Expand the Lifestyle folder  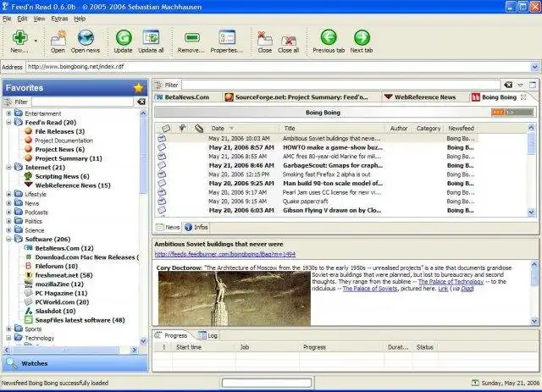[x=9, y=194]
